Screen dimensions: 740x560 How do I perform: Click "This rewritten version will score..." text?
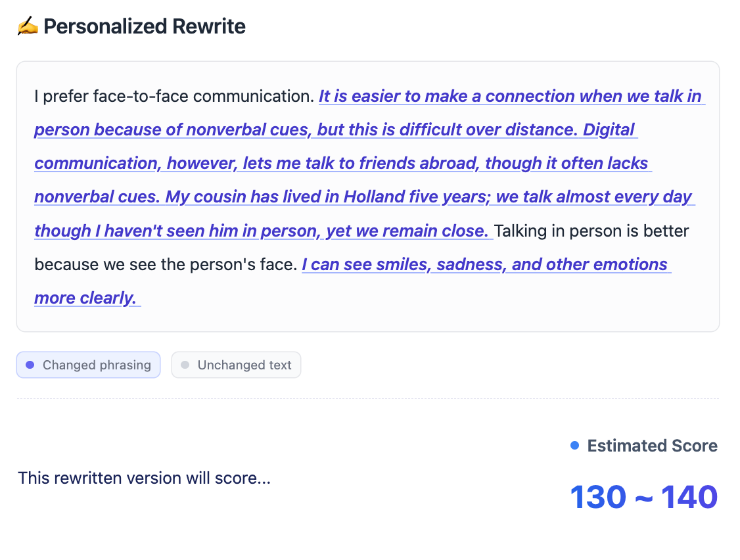(144, 478)
